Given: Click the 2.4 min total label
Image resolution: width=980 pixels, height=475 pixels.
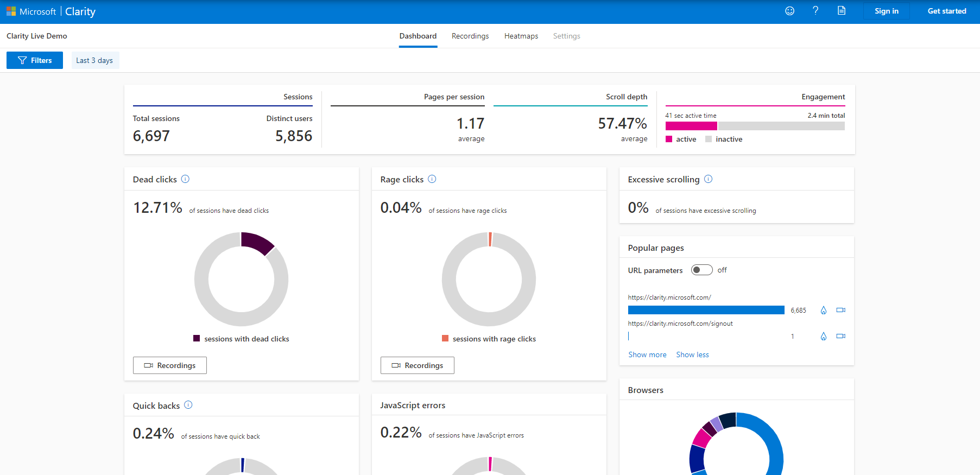Looking at the screenshot, I should 826,116.
